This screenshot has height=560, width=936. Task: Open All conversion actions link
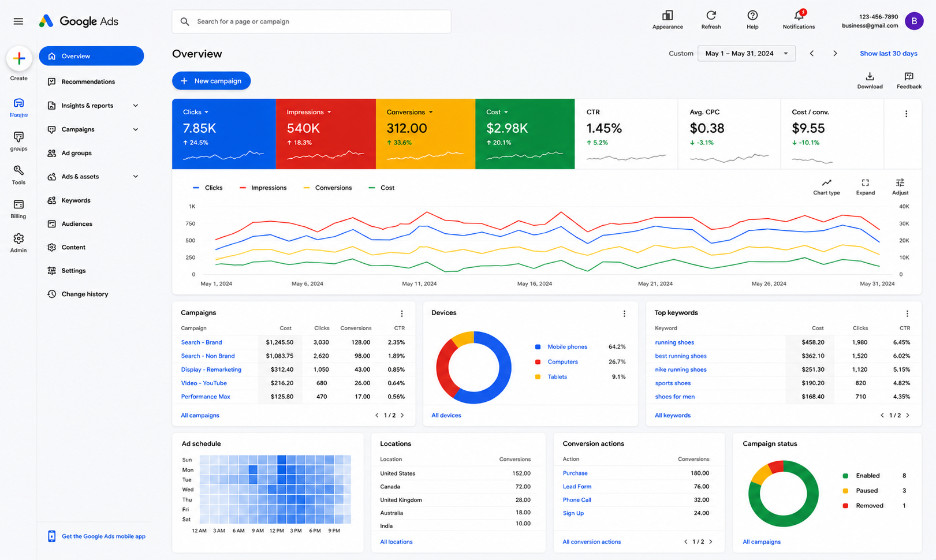592,542
